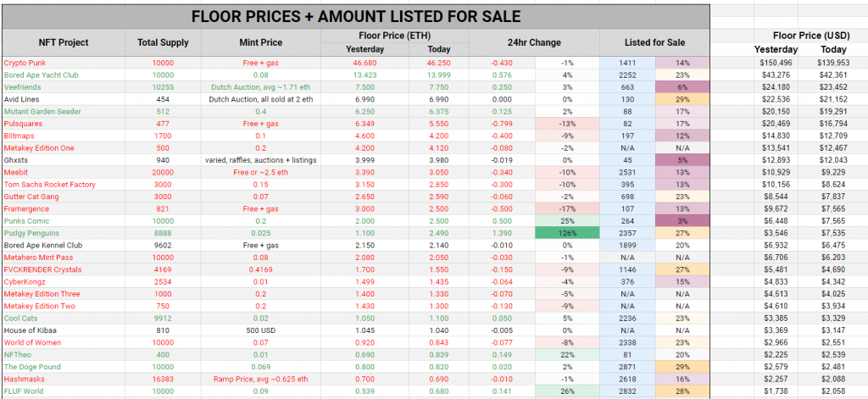Click the 'Bored Ape Yacht Club' cell
The image size is (868, 399).
coord(64,75)
